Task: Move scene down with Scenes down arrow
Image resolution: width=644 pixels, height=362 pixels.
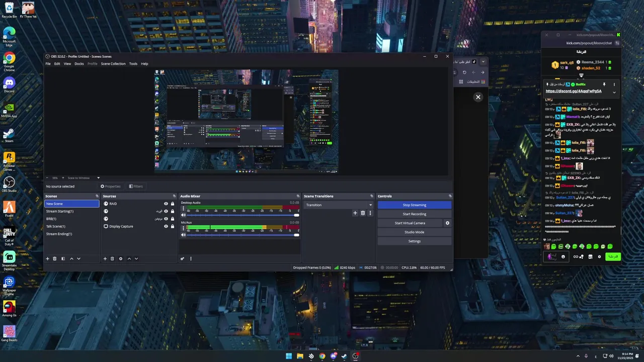Action: [78, 258]
